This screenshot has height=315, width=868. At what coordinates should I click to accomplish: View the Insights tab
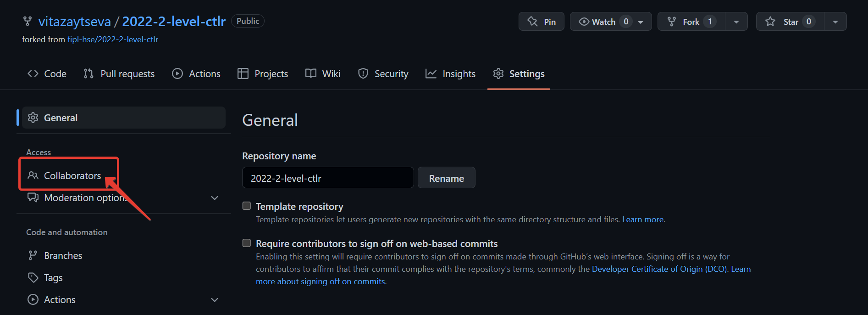click(x=450, y=74)
